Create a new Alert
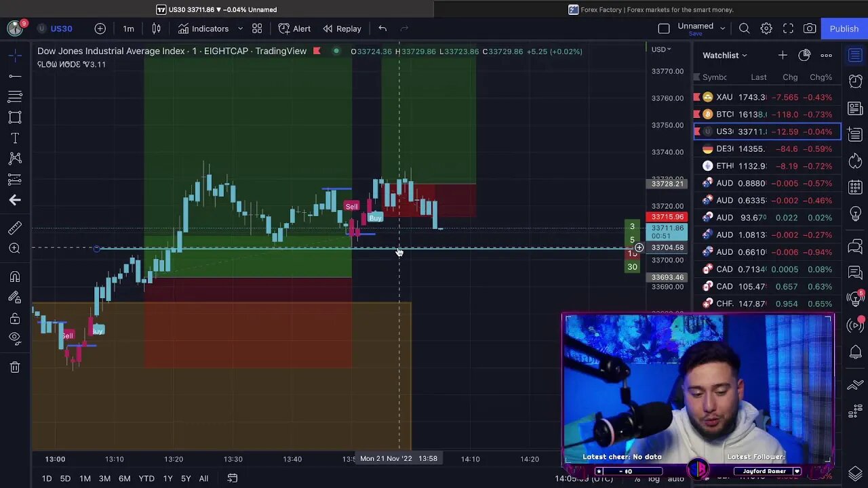 click(x=295, y=28)
